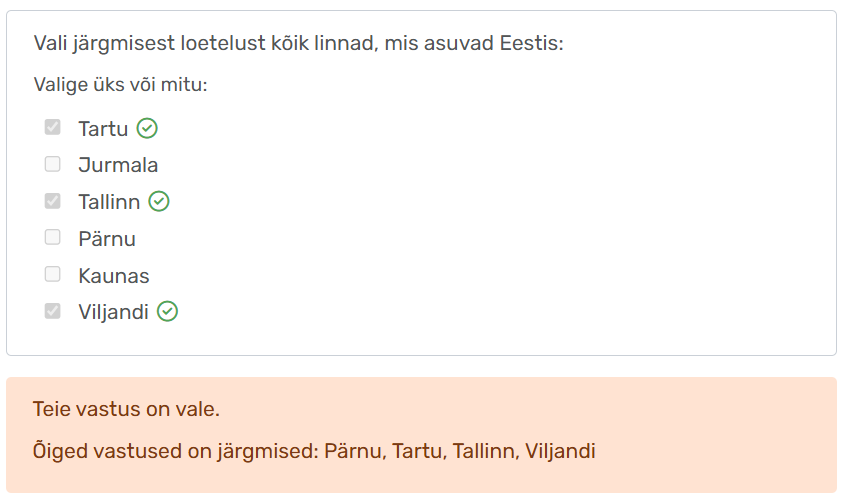The image size is (845, 498).
Task: Click the Tartu answer label
Action: 103,129
